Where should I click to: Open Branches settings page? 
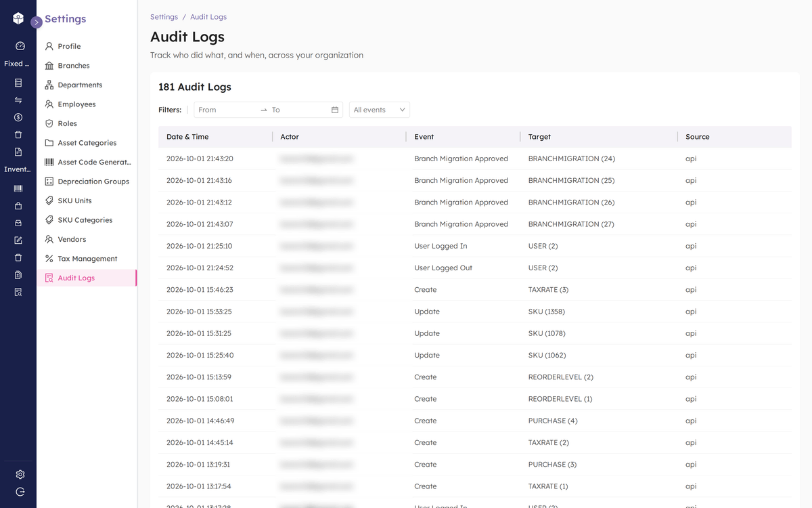(x=87, y=66)
